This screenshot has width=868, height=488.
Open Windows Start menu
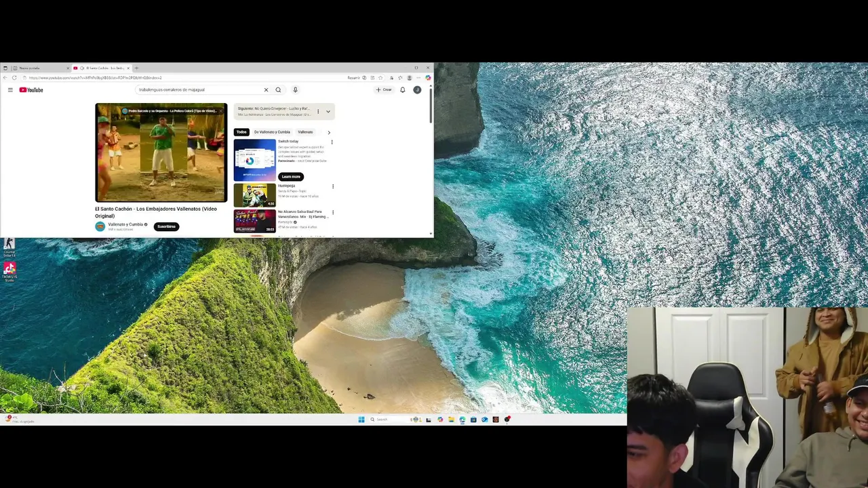361,420
